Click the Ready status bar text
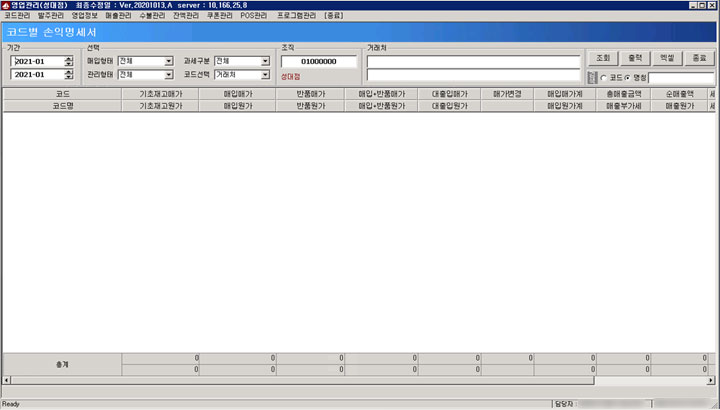The height and width of the screenshot is (410, 720). tap(11, 404)
